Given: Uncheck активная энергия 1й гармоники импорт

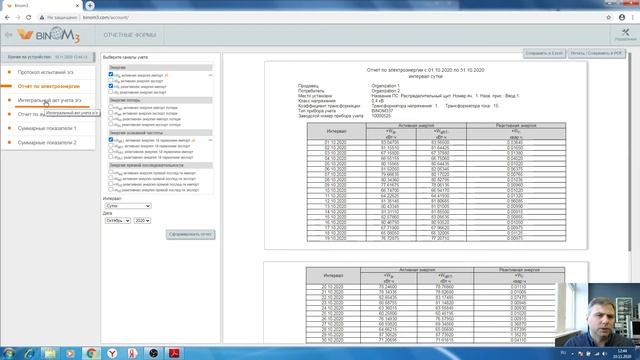Looking at the screenshot, I should click(x=111, y=140).
